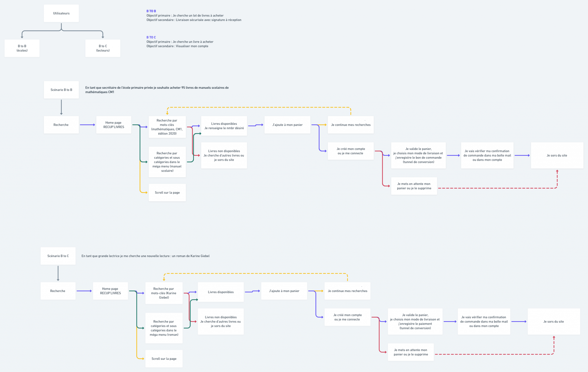This screenshot has width=588, height=372.
Task: Click 'Je créé mon compte' box in B to B flow
Action: pyautogui.click(x=351, y=151)
